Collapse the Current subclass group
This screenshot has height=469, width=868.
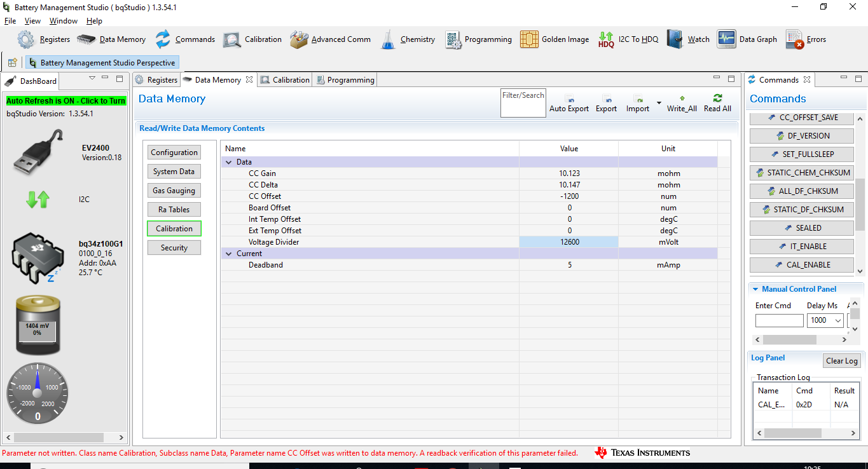pos(229,254)
